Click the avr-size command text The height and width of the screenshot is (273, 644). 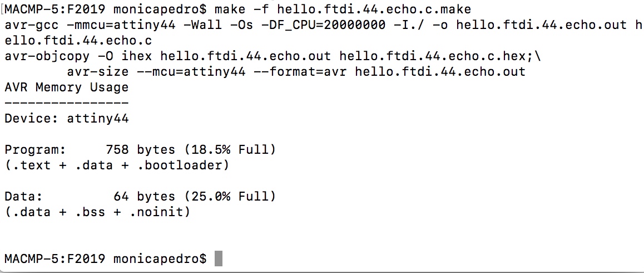pos(98,72)
